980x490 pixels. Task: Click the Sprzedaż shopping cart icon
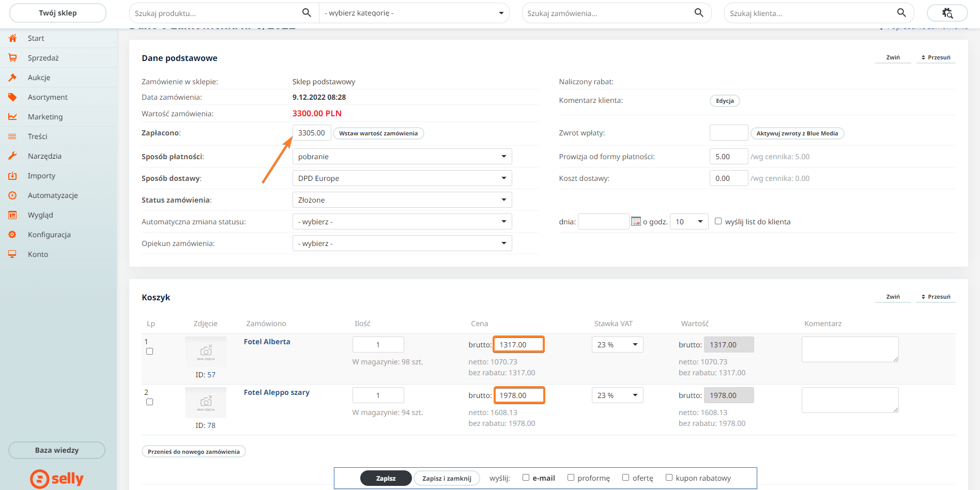(13, 58)
